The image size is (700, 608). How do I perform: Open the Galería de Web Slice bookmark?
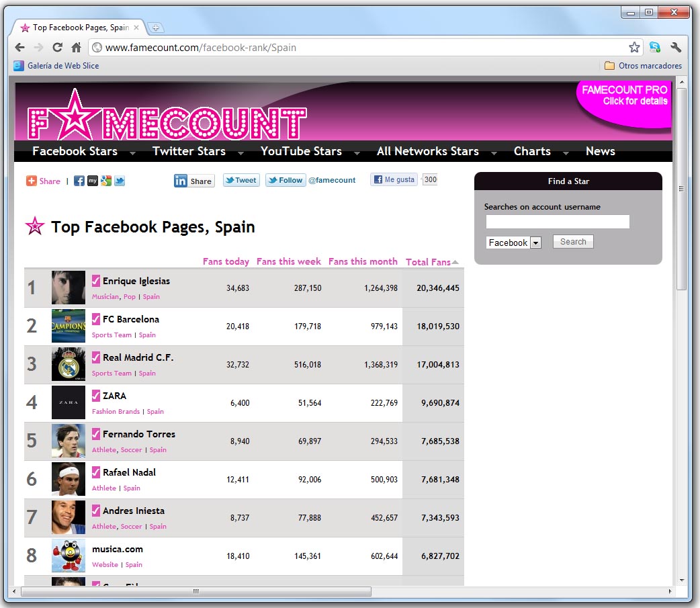56,66
